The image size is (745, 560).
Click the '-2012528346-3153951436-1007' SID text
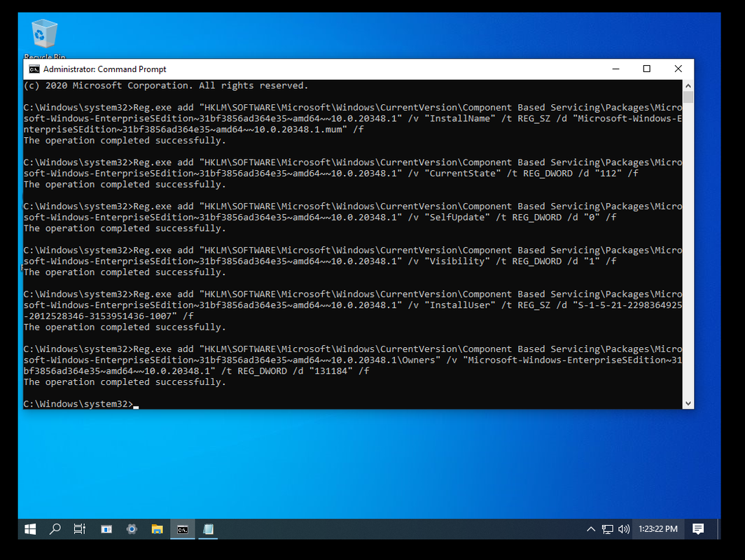pos(100,316)
